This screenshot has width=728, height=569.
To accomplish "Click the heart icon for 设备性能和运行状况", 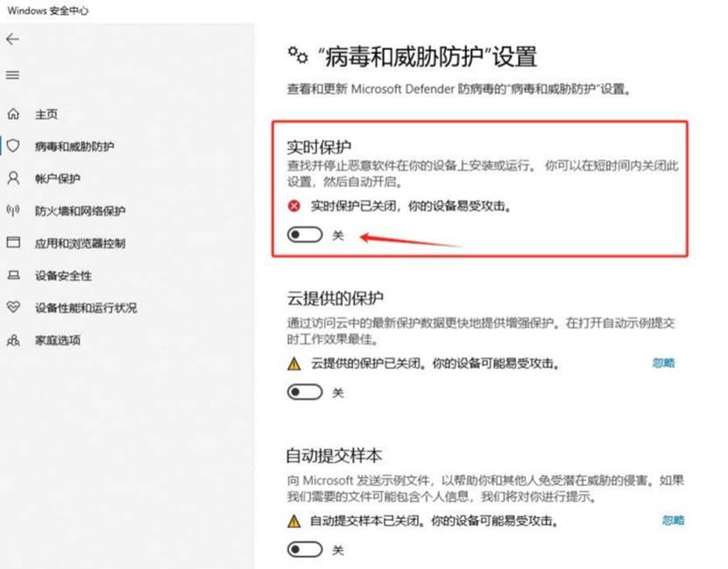I will pyautogui.click(x=13, y=307).
